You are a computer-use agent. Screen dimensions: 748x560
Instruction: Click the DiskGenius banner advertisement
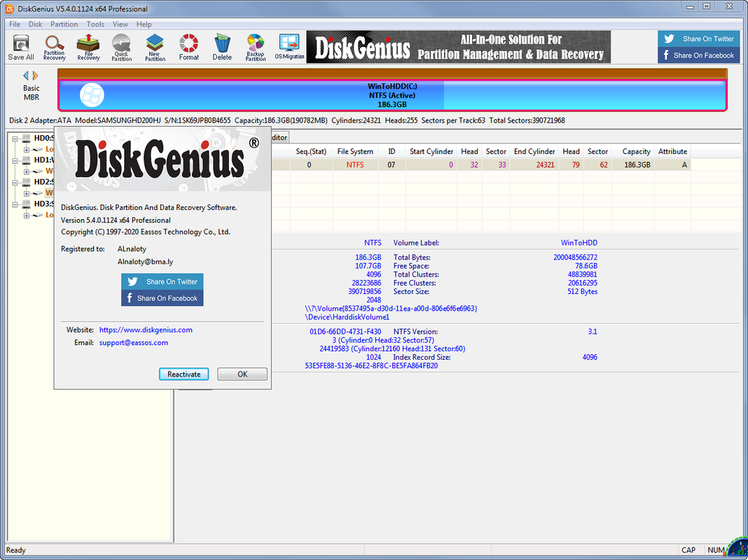click(459, 47)
